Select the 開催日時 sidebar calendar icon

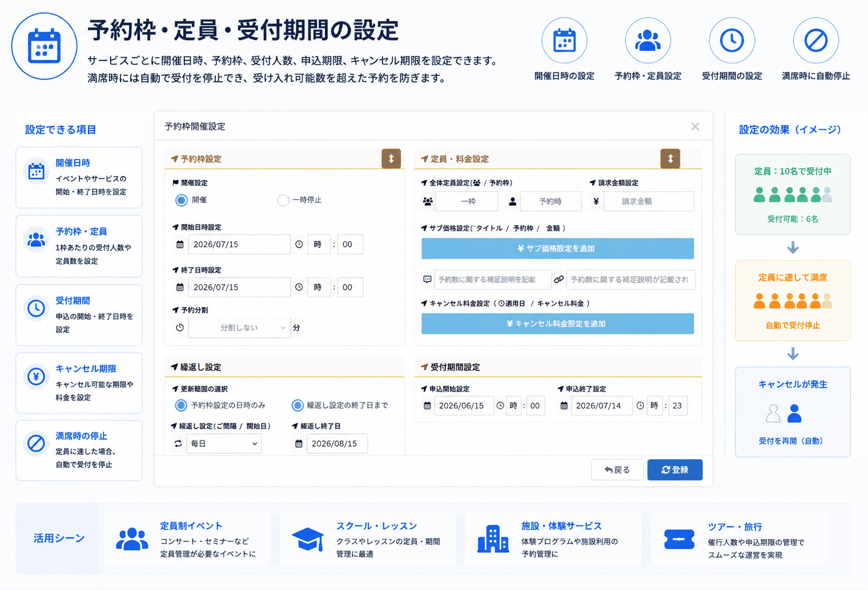[x=37, y=171]
